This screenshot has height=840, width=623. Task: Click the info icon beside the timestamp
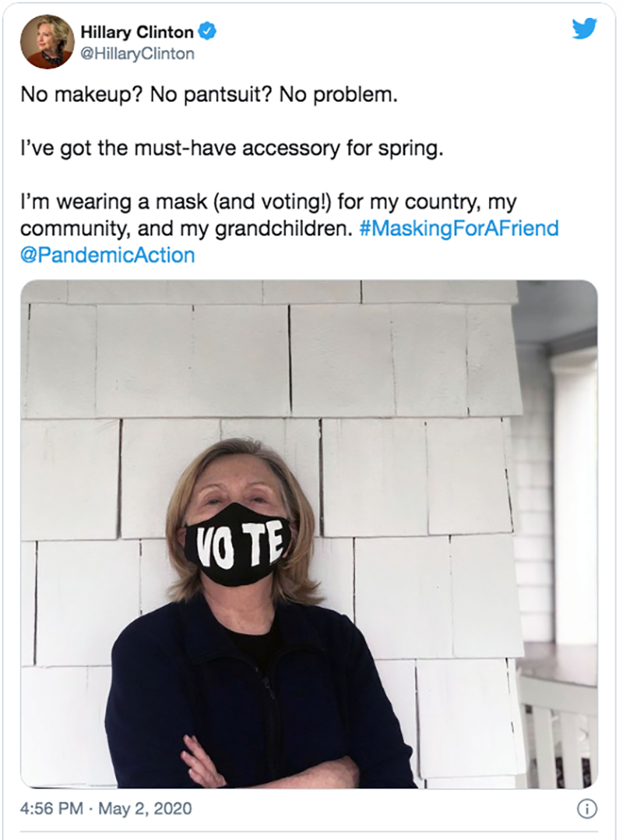pos(586,808)
